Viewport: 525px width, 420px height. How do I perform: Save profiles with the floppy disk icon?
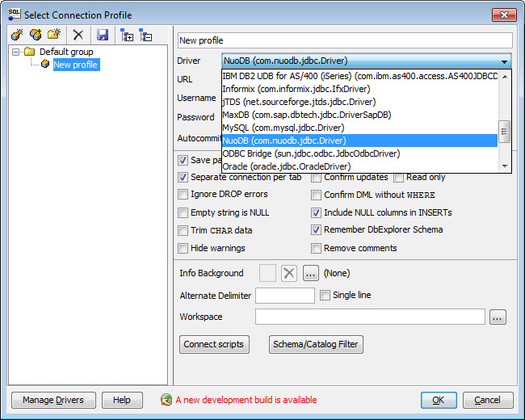[103, 35]
